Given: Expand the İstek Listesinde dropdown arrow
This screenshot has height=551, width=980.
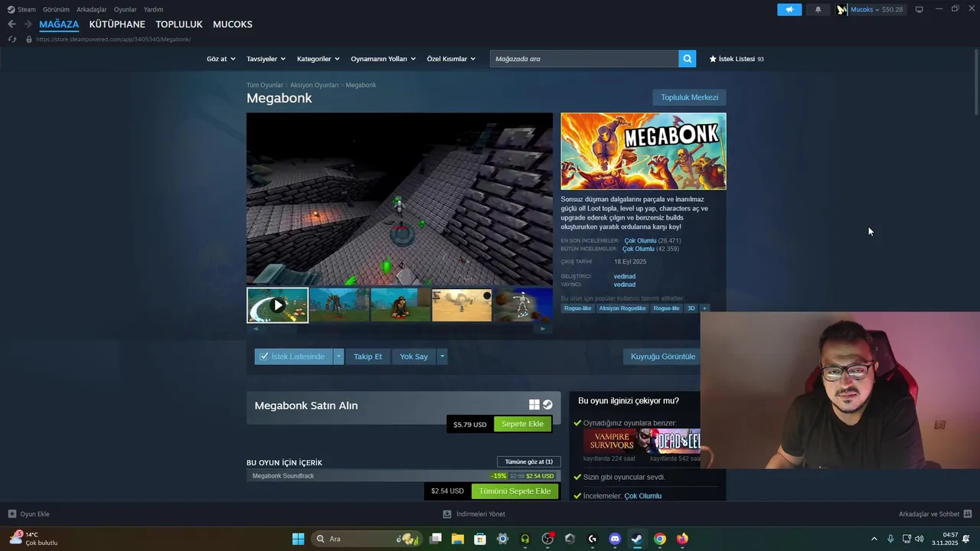Looking at the screenshot, I should 338,357.
